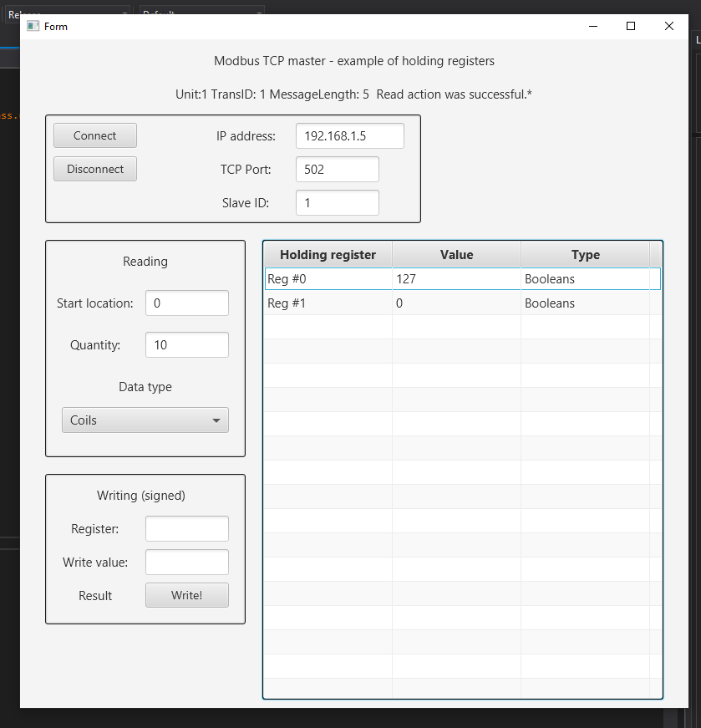The height and width of the screenshot is (728, 701).
Task: Focus the Slave ID input field
Action: (x=338, y=203)
